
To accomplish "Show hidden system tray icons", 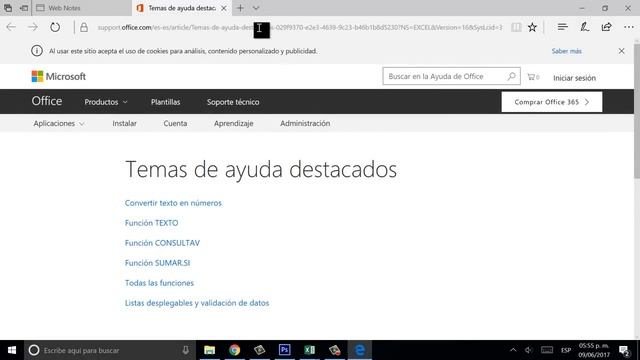I will coord(513,350).
